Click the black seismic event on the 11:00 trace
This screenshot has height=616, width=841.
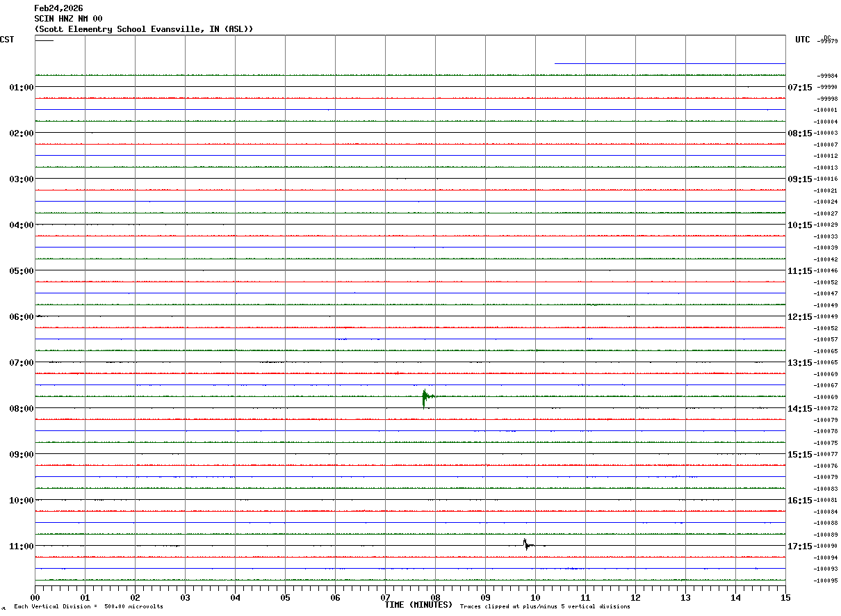click(526, 544)
